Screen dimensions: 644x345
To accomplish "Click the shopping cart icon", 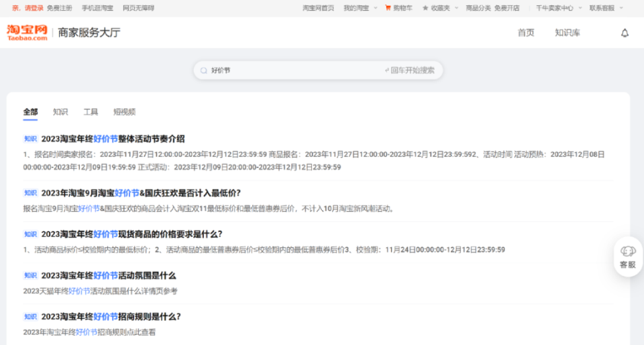I will pyautogui.click(x=388, y=8).
